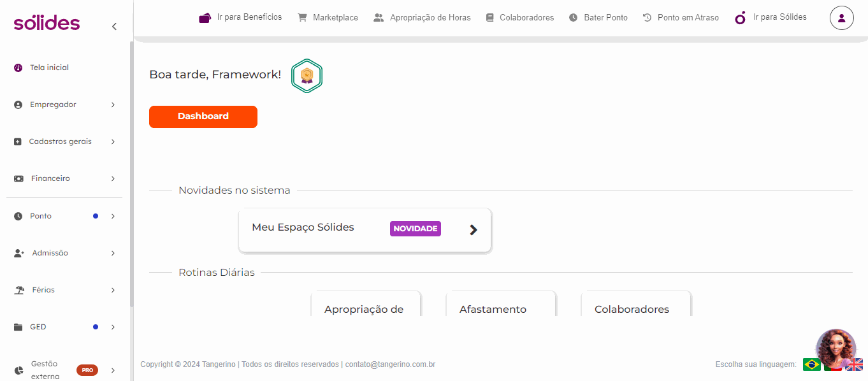Screen dimensions: 868x381
Task: Select the UK flag for English
Action: pos(855,364)
